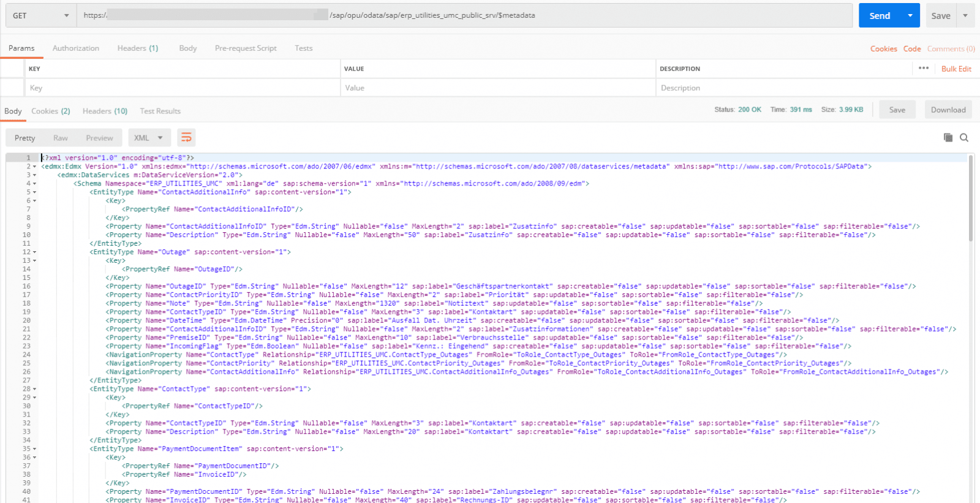Open the GET method dropdown
The height and width of the screenshot is (503, 980).
(40, 15)
